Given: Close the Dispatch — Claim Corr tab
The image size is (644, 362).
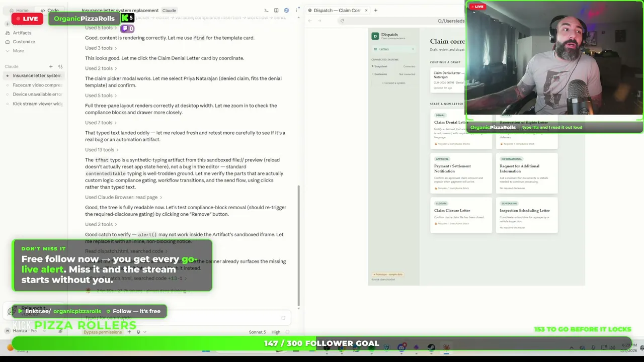Looking at the screenshot, I should point(366,10).
